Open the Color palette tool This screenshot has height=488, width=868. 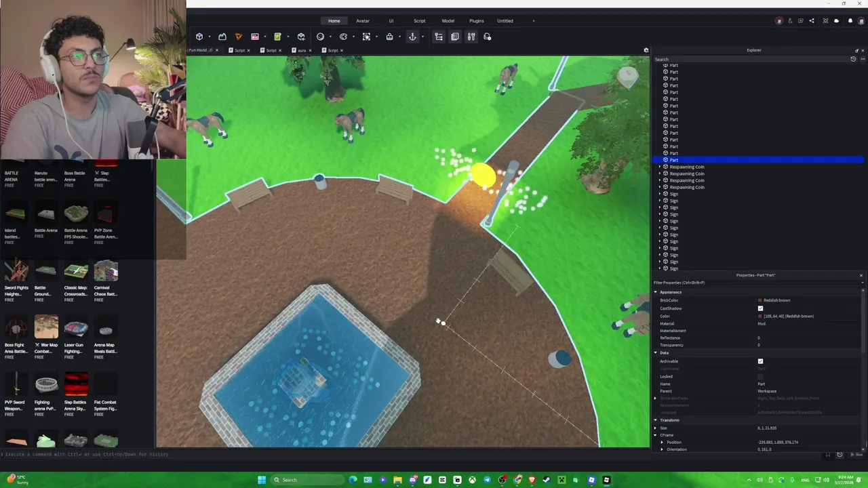(343, 37)
